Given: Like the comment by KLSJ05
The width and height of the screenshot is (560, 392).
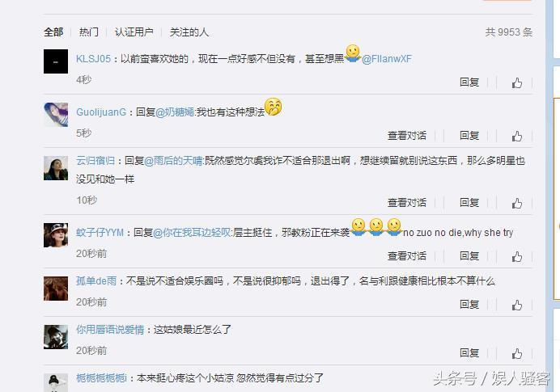Looking at the screenshot, I should 517,82.
